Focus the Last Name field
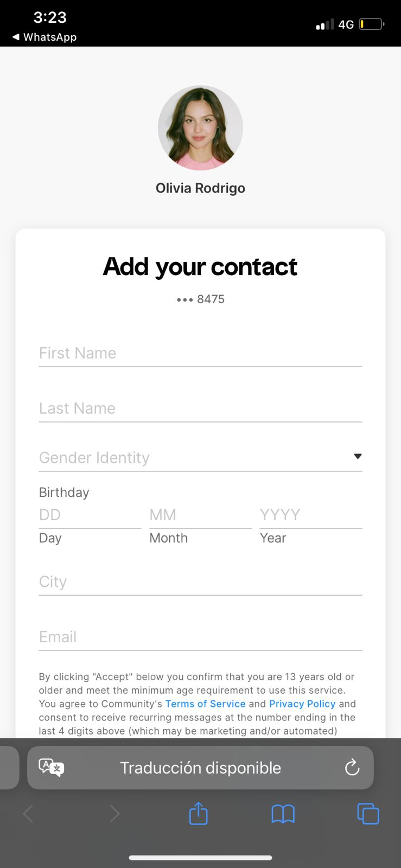 pyautogui.click(x=200, y=409)
